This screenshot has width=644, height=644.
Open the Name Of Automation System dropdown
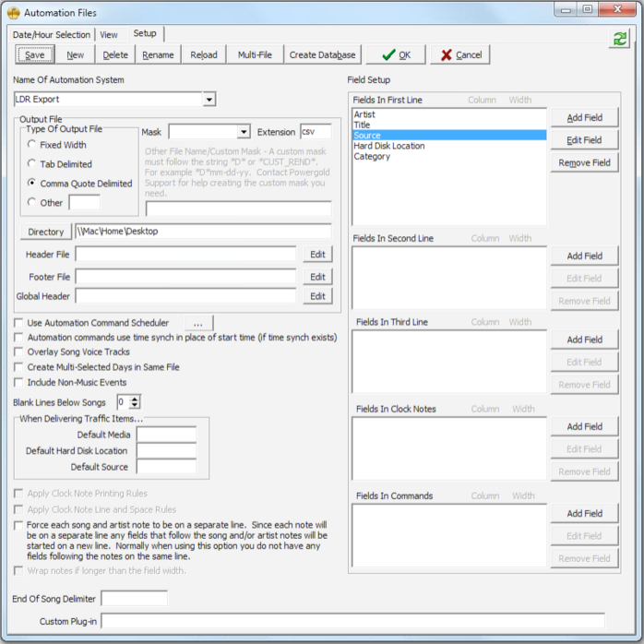click(209, 99)
